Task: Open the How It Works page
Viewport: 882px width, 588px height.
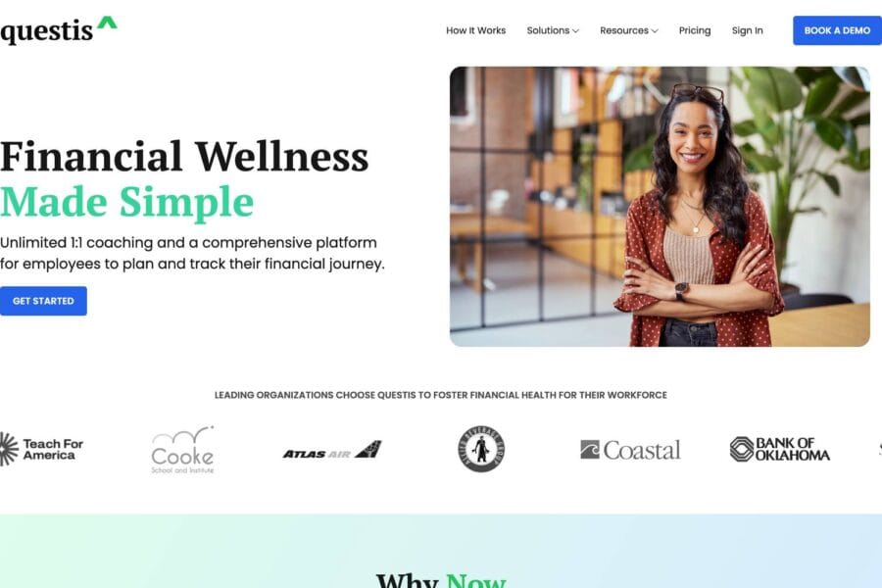Action: (x=476, y=30)
